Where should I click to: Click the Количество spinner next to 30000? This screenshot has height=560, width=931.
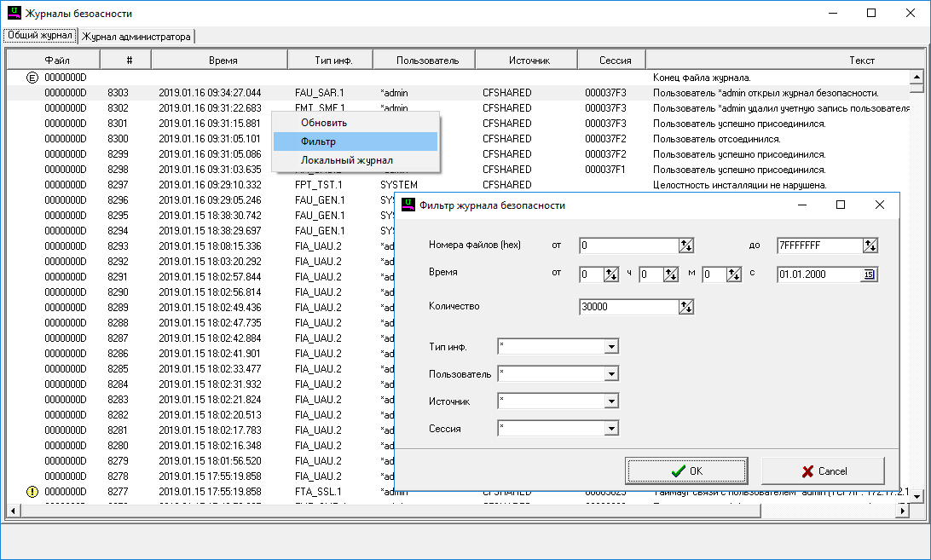point(686,307)
